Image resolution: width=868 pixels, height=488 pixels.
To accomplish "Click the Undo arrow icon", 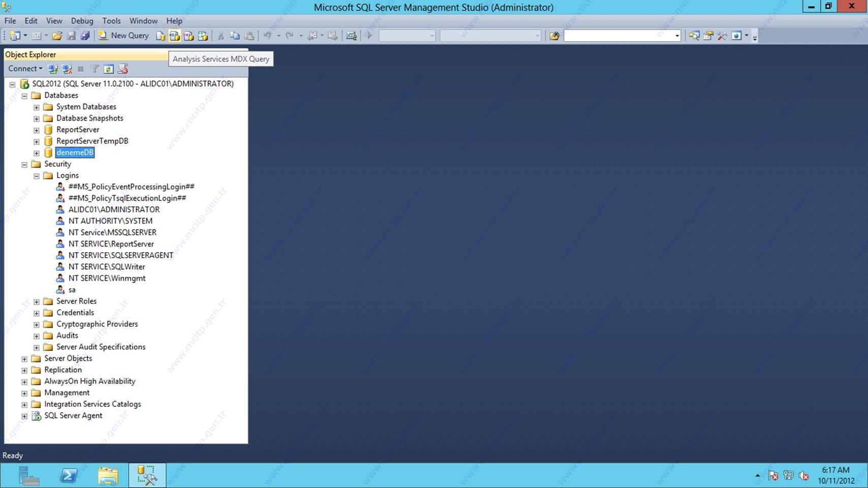I will (267, 36).
